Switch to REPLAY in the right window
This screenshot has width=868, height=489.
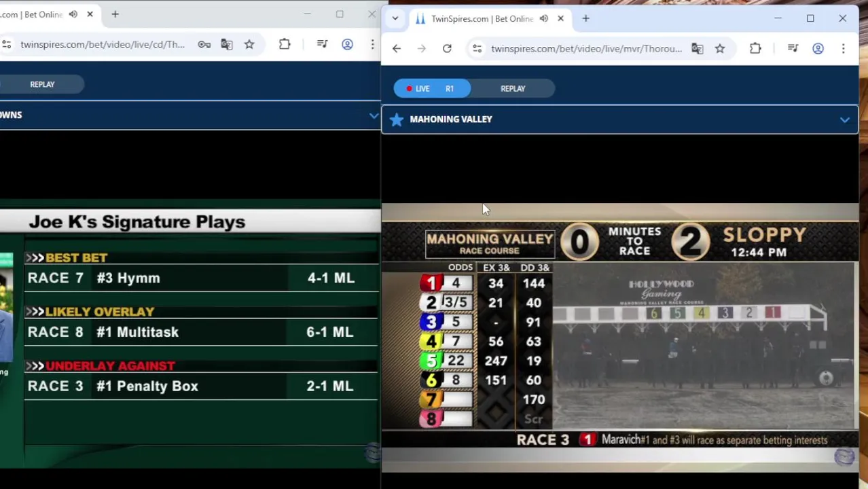513,88
